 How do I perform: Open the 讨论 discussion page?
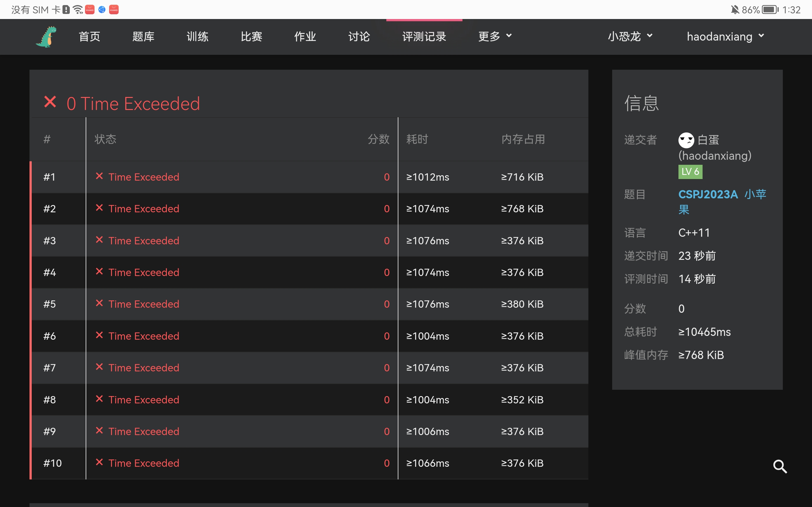tap(359, 36)
